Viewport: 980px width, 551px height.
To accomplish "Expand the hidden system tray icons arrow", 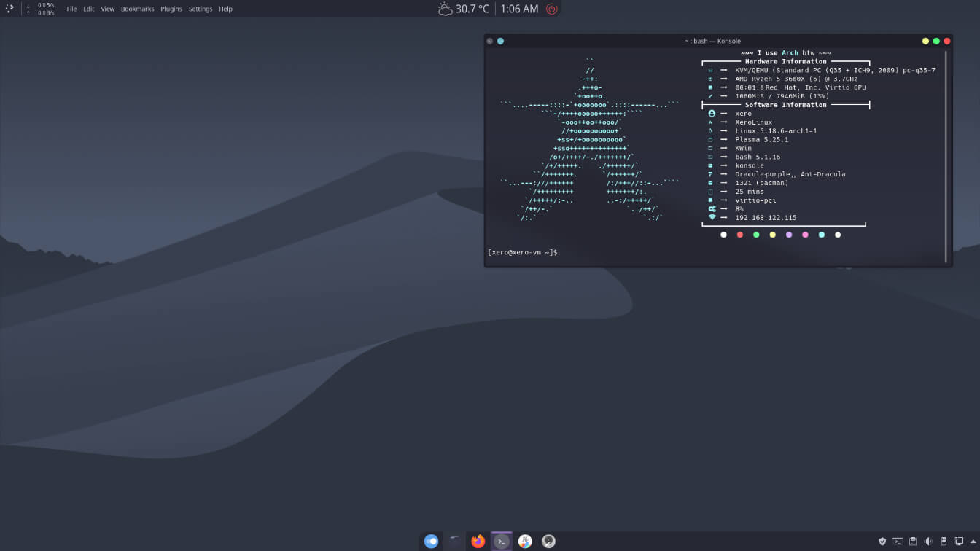I will pyautogui.click(x=974, y=541).
